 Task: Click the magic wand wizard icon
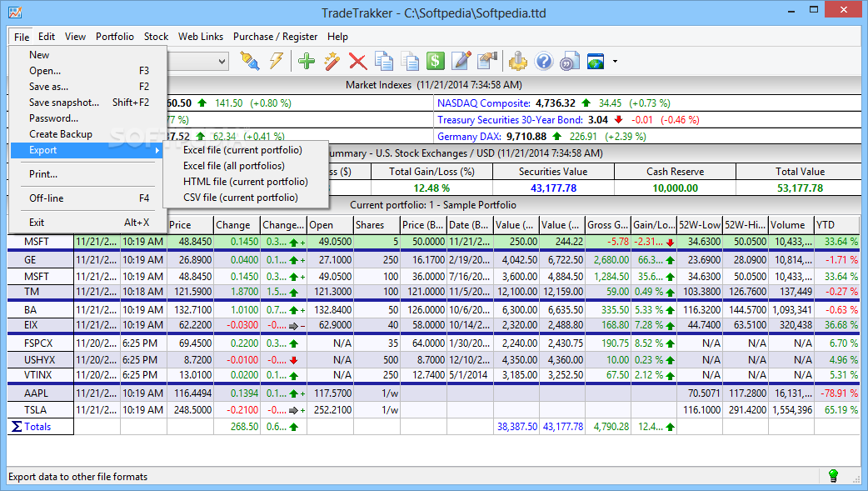(332, 61)
